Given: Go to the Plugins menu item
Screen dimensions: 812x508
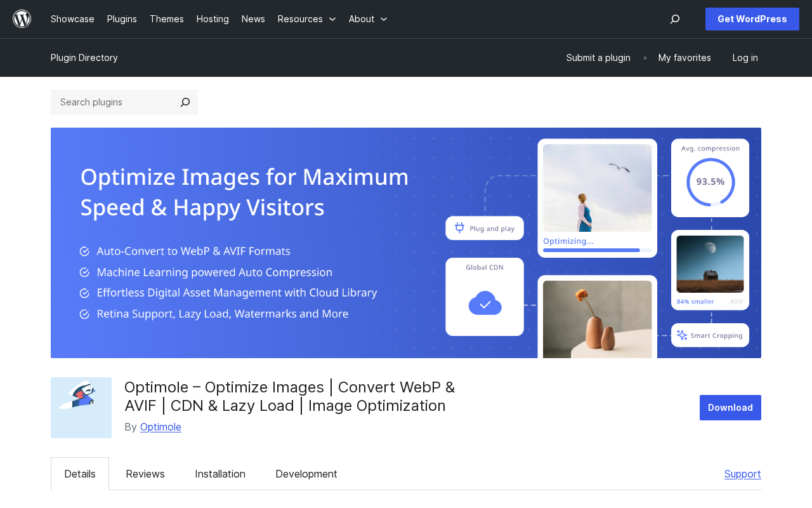Looking at the screenshot, I should click(x=122, y=19).
